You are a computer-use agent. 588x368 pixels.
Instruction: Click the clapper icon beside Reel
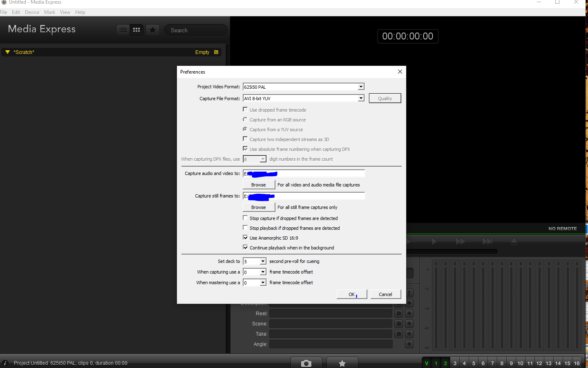[x=399, y=313]
